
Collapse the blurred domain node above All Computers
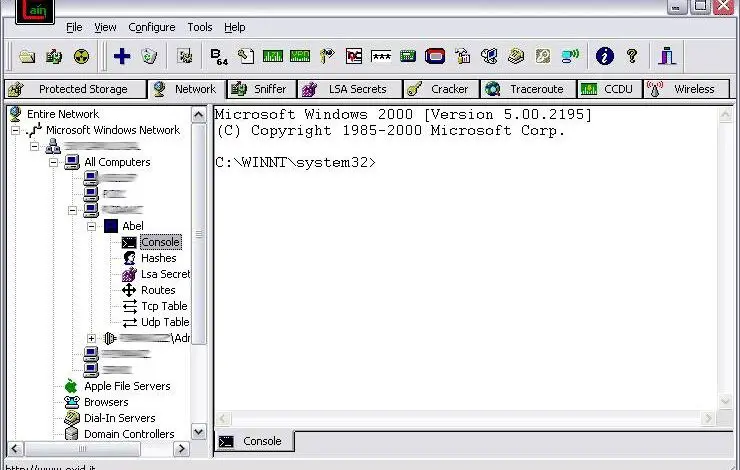(34, 146)
